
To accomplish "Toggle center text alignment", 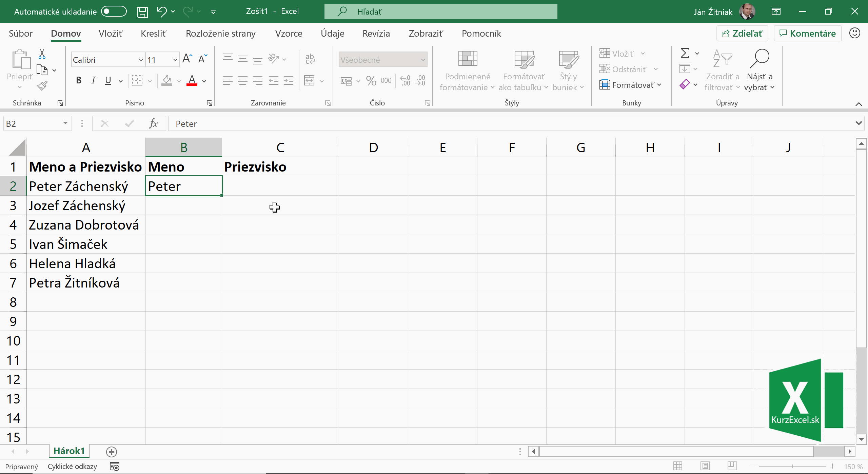I will pyautogui.click(x=243, y=81).
